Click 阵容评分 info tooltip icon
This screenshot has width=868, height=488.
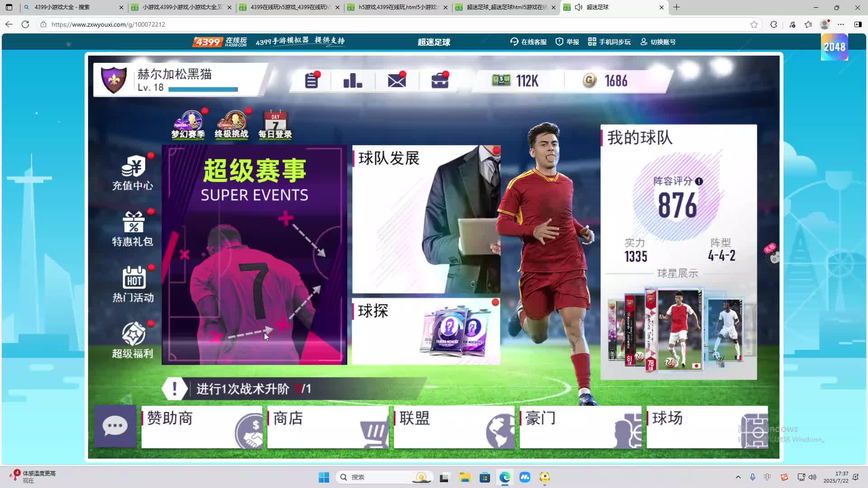[x=699, y=182]
